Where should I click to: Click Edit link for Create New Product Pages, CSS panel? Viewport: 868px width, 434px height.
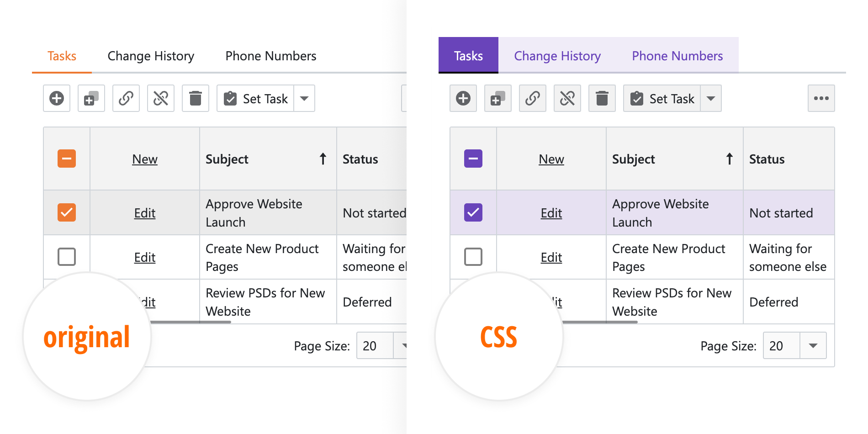click(551, 257)
